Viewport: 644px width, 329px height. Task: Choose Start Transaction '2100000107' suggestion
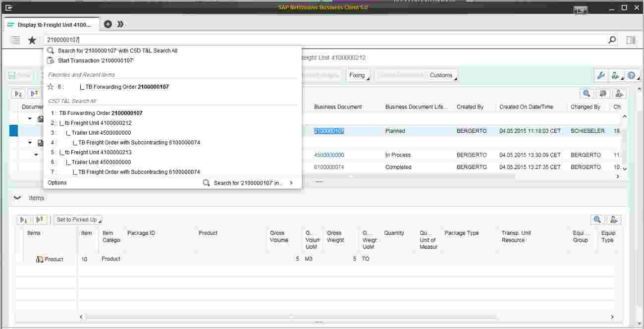[96, 60]
